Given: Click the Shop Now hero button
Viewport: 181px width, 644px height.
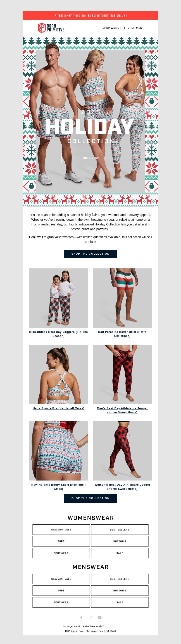Looking at the screenshot, I should (90, 158).
